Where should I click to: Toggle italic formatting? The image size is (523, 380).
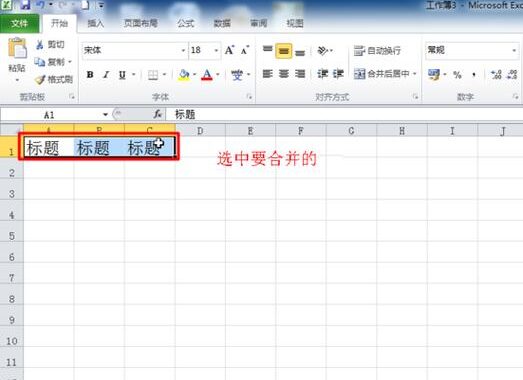pos(106,75)
